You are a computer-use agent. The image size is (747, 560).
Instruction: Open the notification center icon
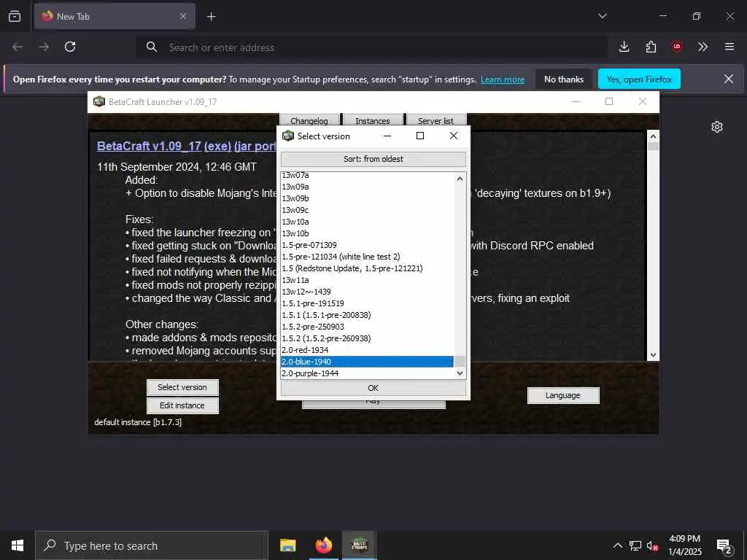(x=724, y=546)
